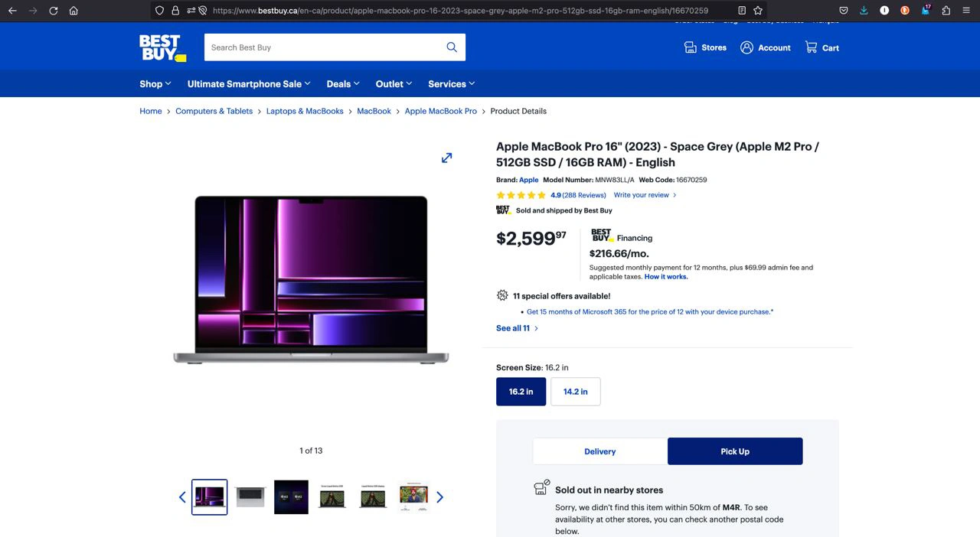Open the Pocket save icon
The width and height of the screenshot is (980, 537).
[843, 11]
